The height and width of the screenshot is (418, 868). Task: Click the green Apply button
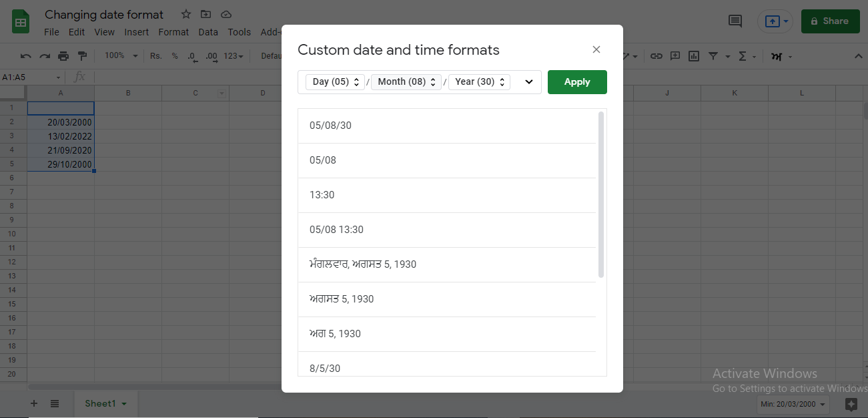577,82
